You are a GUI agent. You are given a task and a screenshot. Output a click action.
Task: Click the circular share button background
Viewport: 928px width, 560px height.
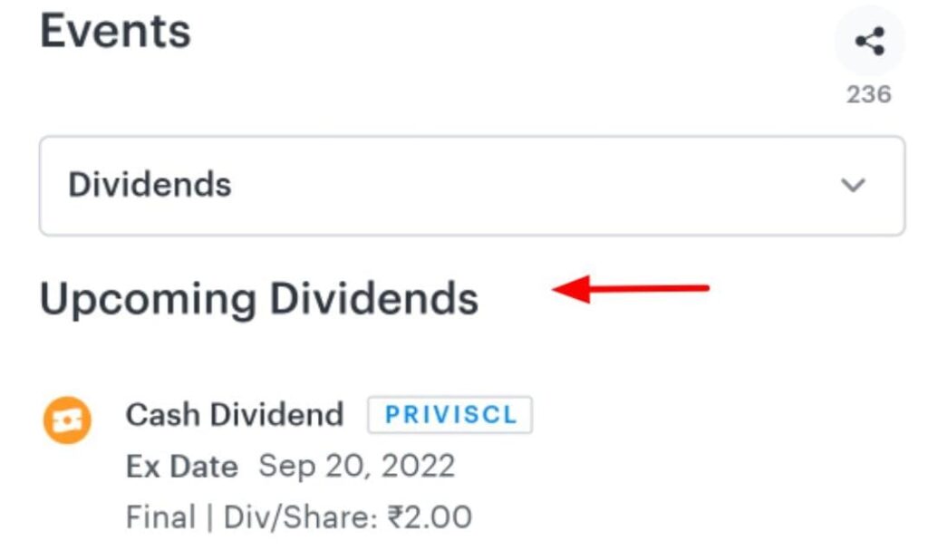869,42
